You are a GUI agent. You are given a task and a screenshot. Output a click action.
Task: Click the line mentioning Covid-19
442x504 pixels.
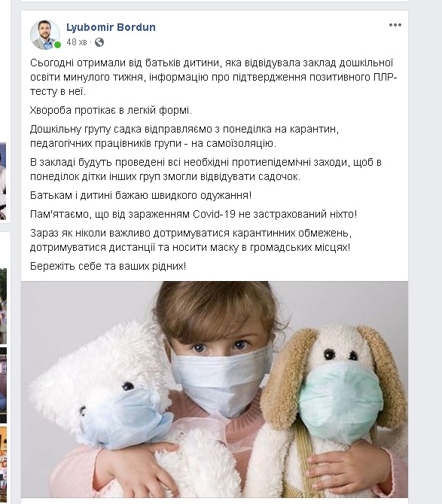(194, 214)
